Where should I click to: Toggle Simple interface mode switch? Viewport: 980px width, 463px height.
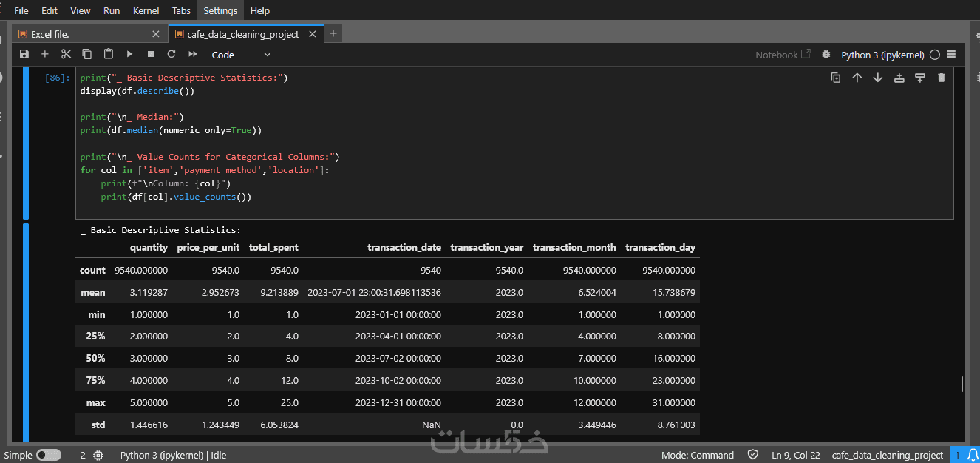tap(49, 455)
